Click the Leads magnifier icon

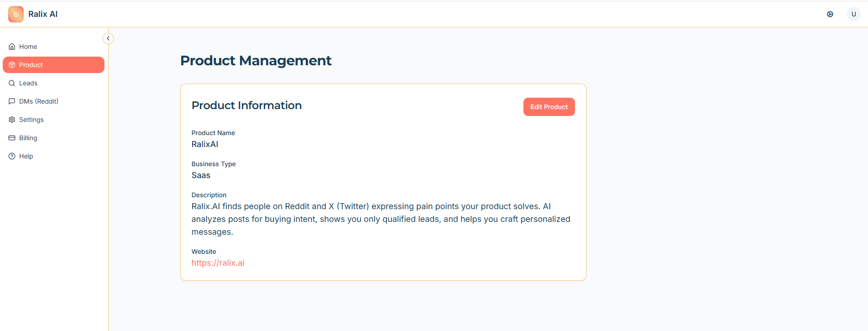pos(12,83)
